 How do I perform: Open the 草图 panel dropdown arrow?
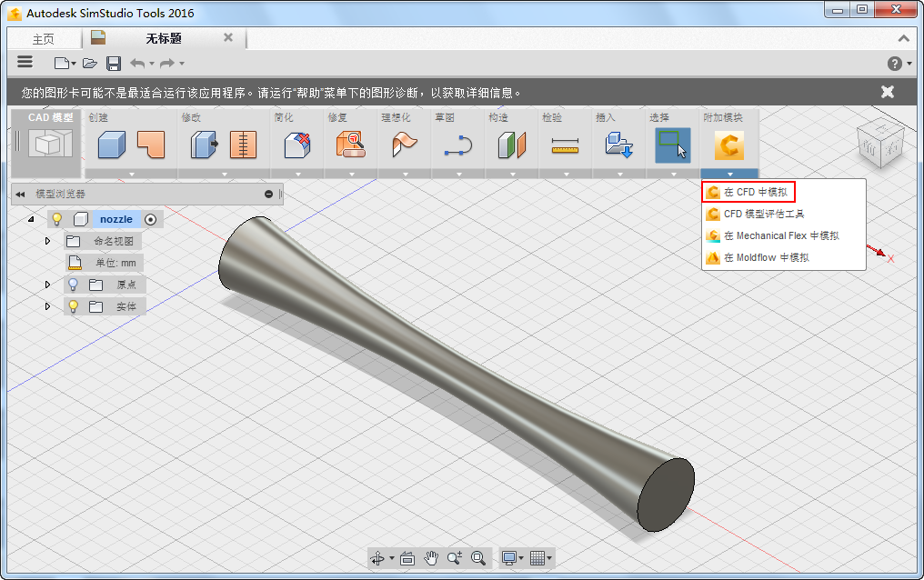(x=458, y=175)
